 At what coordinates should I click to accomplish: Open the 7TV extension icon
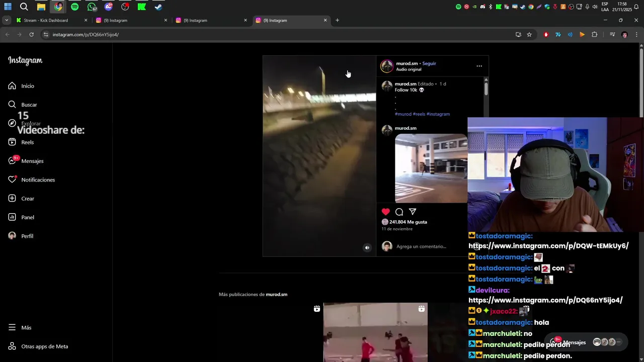tap(558, 35)
